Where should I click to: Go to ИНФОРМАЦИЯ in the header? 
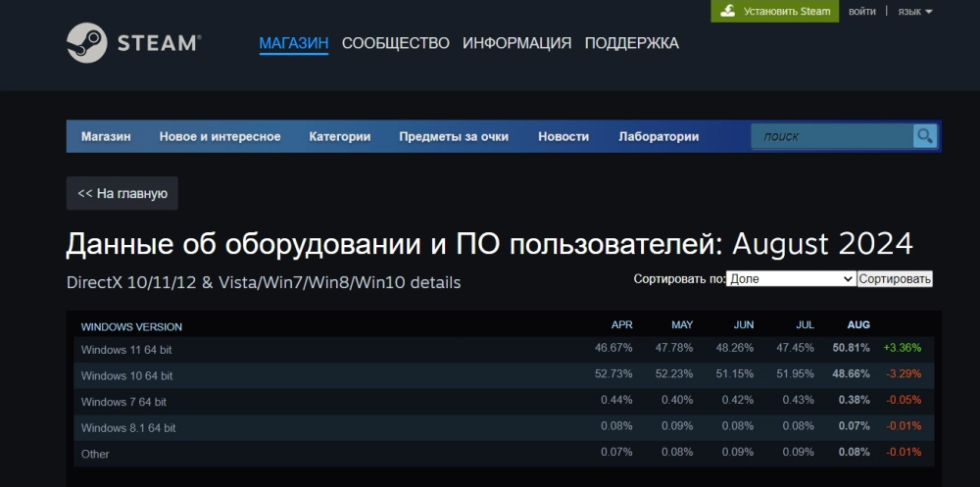(516, 43)
